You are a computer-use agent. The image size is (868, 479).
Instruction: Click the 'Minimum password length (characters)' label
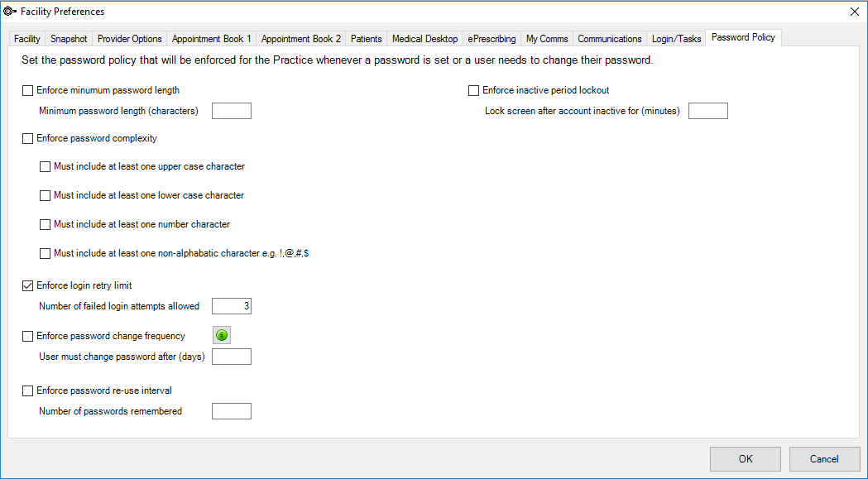click(118, 111)
